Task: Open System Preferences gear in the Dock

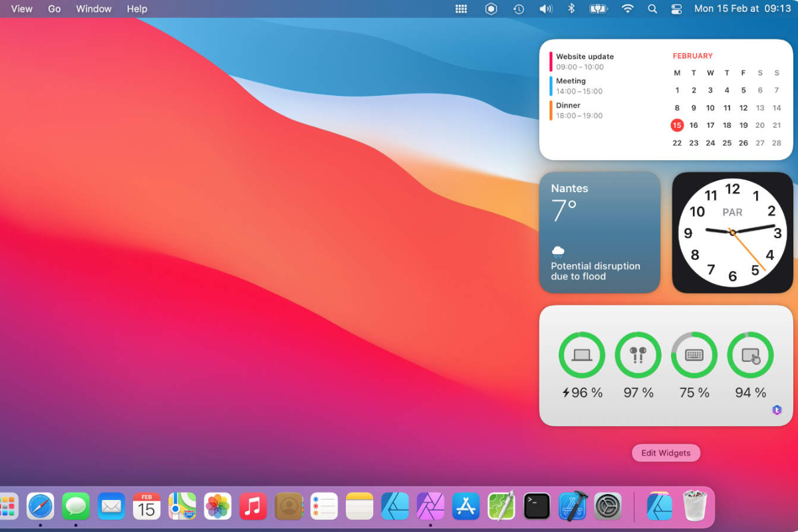Action: [x=608, y=507]
